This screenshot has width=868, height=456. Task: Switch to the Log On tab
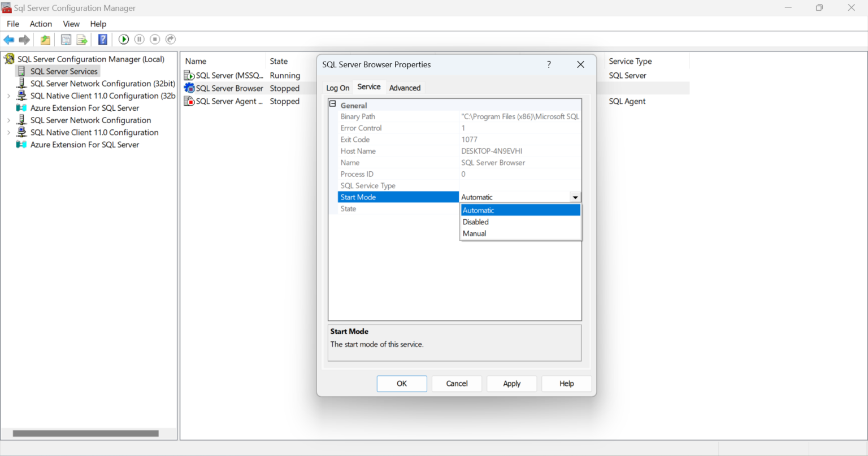pyautogui.click(x=337, y=87)
